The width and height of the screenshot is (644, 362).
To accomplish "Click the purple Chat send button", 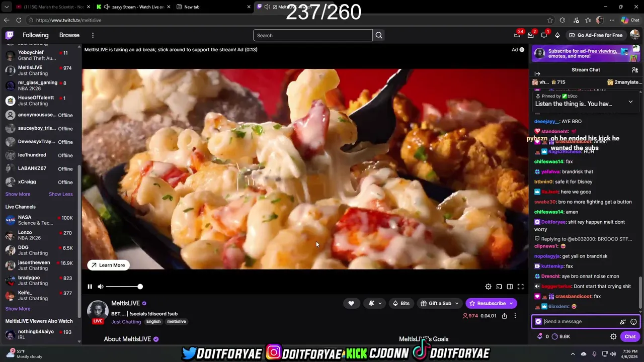I will pyautogui.click(x=630, y=337).
